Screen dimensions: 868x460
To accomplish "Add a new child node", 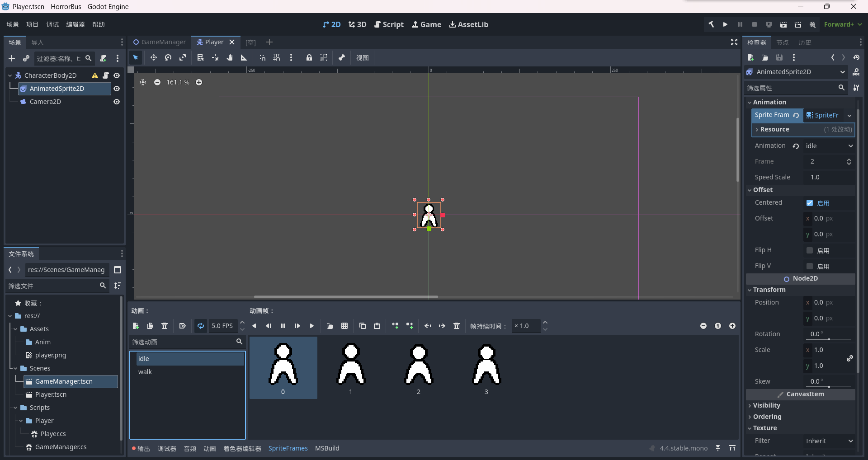I will tap(12, 58).
